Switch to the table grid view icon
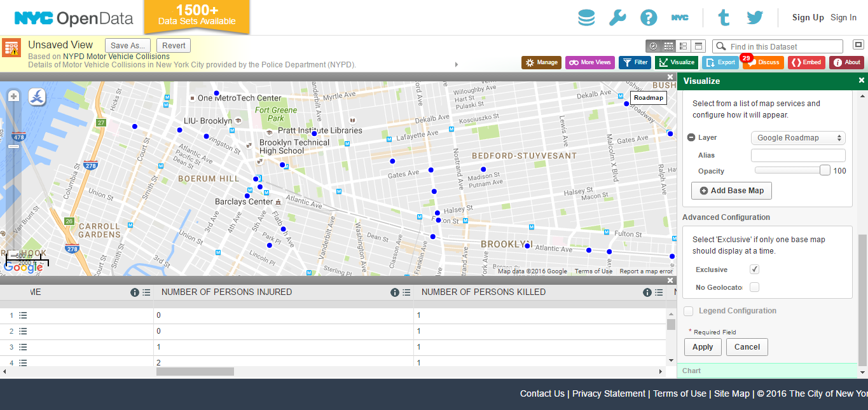Viewport: 868px width, 410px height. tap(668, 46)
